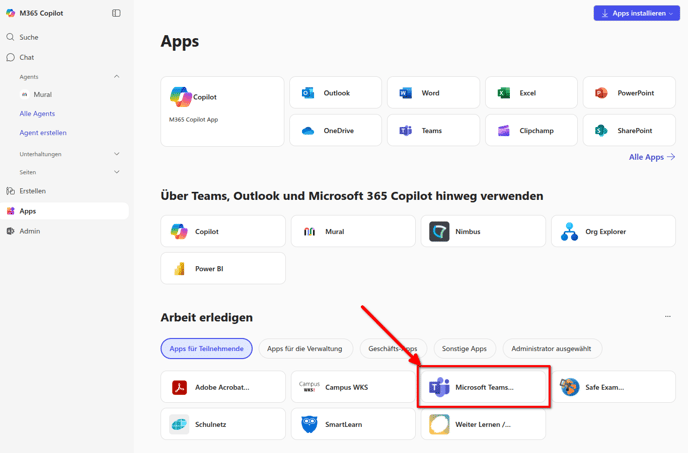Open the Campus WKS app icon
This screenshot has width=688, height=453.
tap(309, 387)
